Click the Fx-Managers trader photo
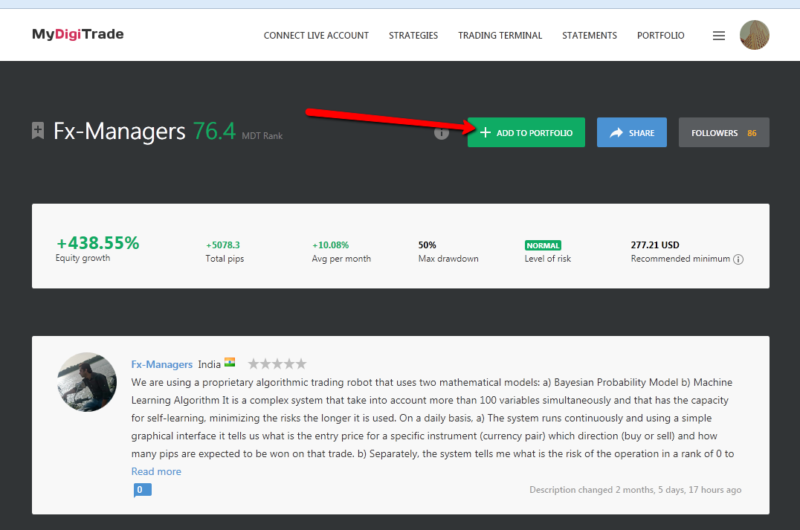This screenshot has height=530, width=800. (87, 382)
